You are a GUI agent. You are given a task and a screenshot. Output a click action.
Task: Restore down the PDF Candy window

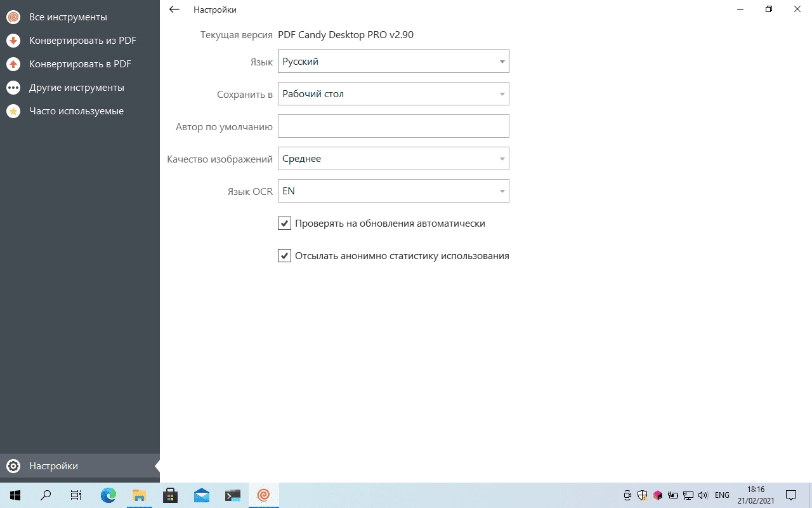(x=769, y=10)
